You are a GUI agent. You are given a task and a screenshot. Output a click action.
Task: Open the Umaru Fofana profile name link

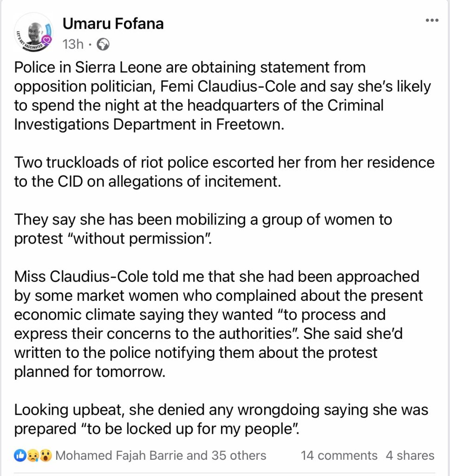113,23
